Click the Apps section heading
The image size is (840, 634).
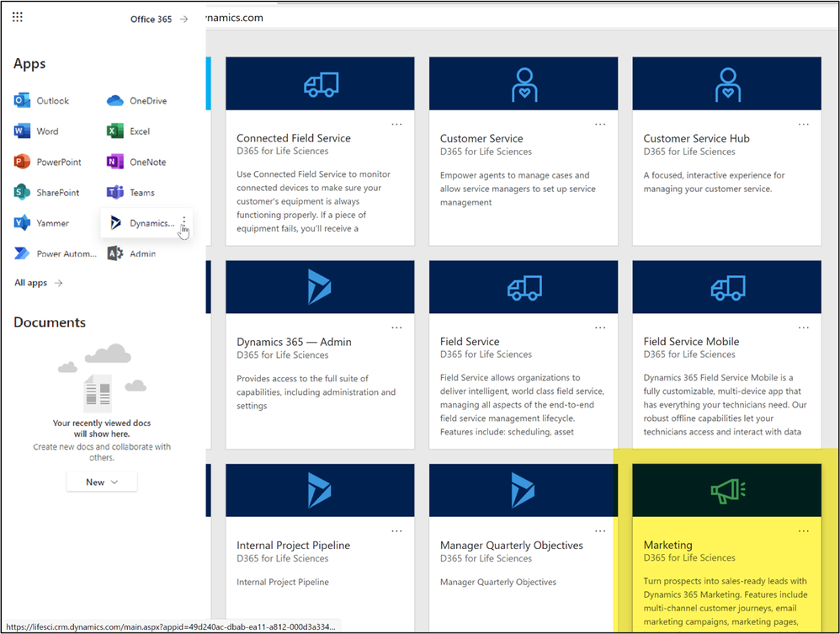point(29,64)
